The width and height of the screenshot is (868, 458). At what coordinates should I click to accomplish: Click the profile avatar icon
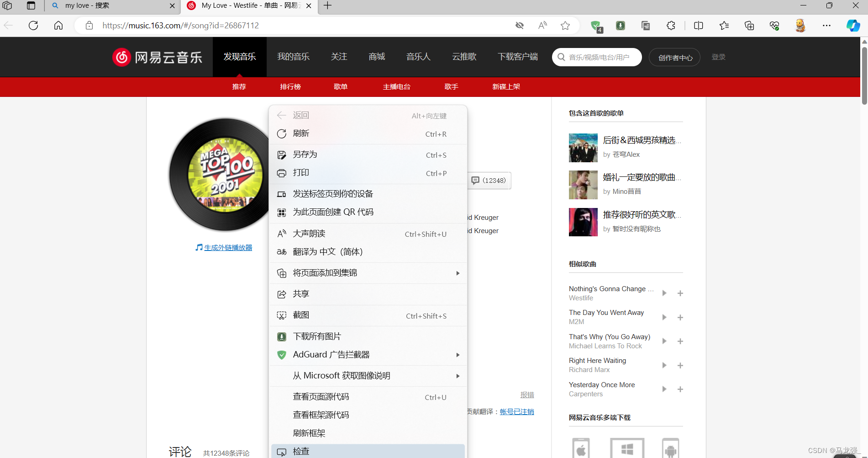coord(800,25)
